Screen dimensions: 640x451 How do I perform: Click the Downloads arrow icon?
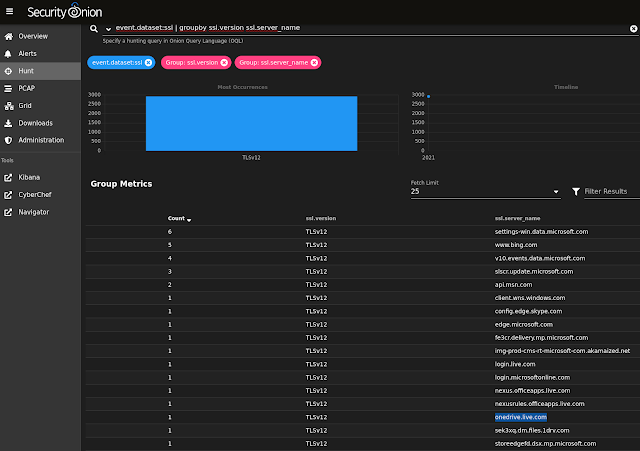click(x=8, y=123)
